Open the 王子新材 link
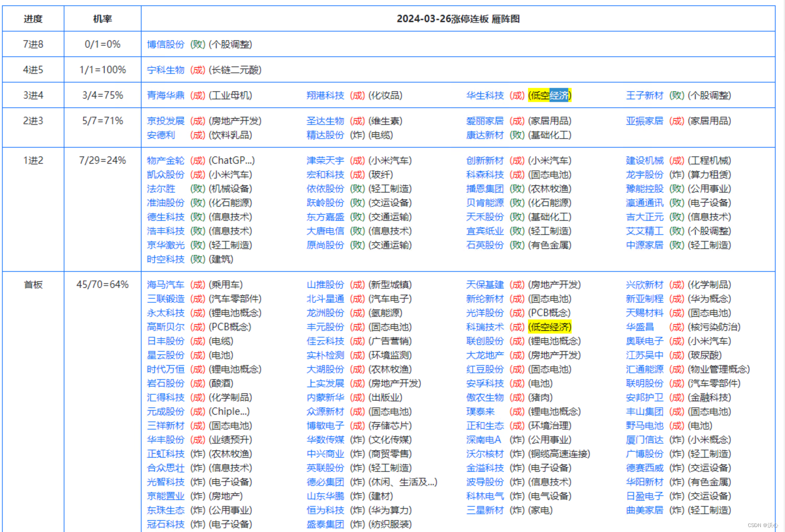The width and height of the screenshot is (785, 532). point(645,95)
